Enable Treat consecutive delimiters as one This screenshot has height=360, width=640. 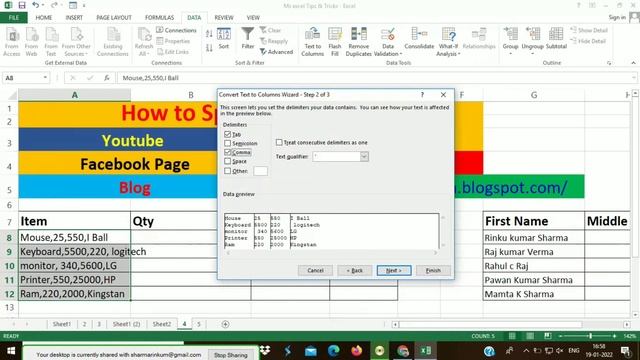pyautogui.click(x=279, y=142)
